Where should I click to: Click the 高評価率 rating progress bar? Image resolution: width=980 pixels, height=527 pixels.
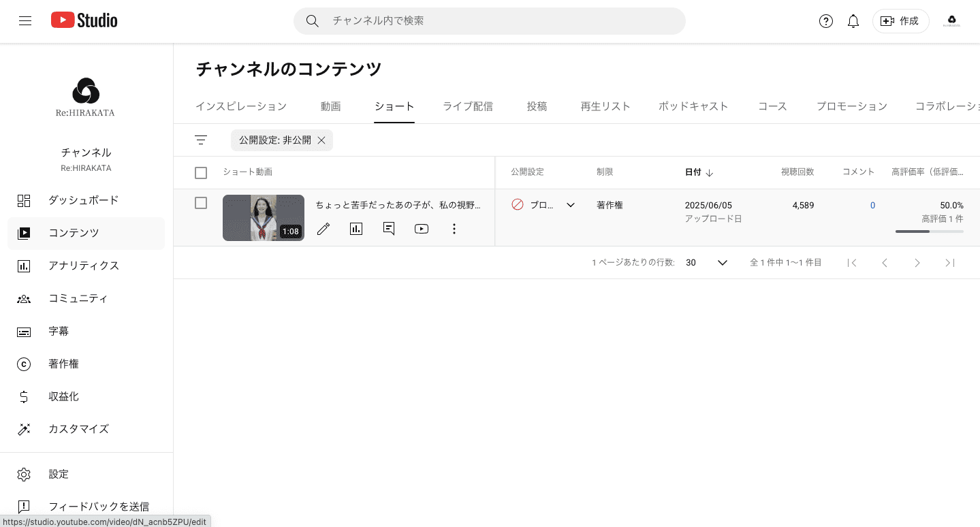[929, 231]
